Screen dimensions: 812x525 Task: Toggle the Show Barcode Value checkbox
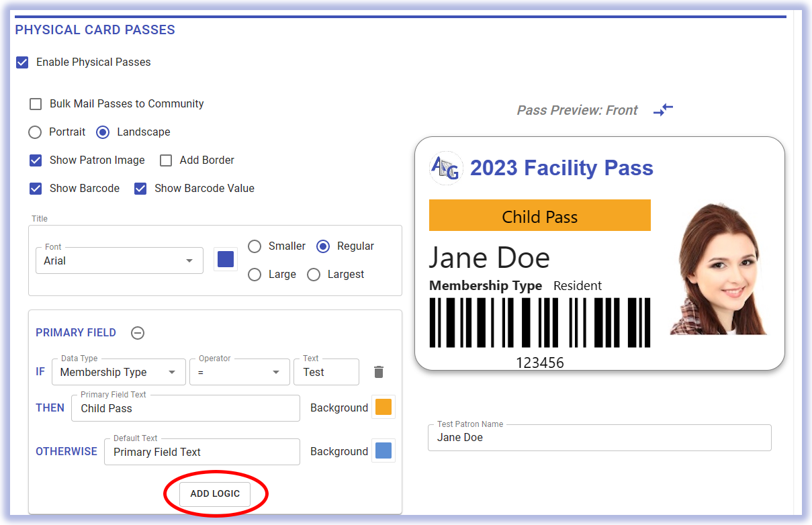click(140, 189)
